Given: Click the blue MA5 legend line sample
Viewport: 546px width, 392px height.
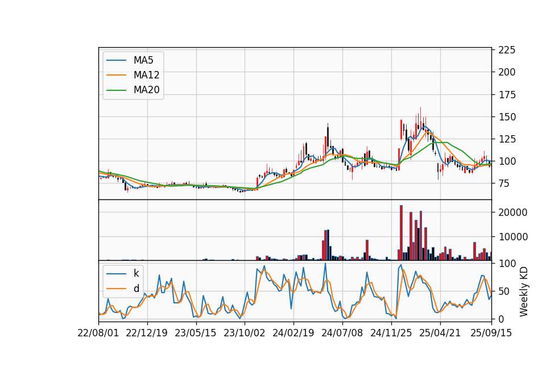Looking at the screenshot, I should pyautogui.click(x=116, y=60).
